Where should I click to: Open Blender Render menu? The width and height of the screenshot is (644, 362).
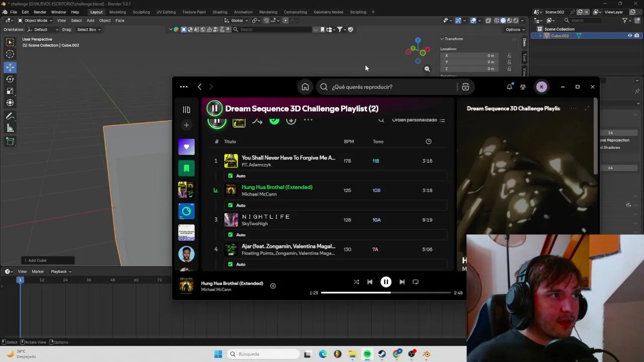click(40, 12)
